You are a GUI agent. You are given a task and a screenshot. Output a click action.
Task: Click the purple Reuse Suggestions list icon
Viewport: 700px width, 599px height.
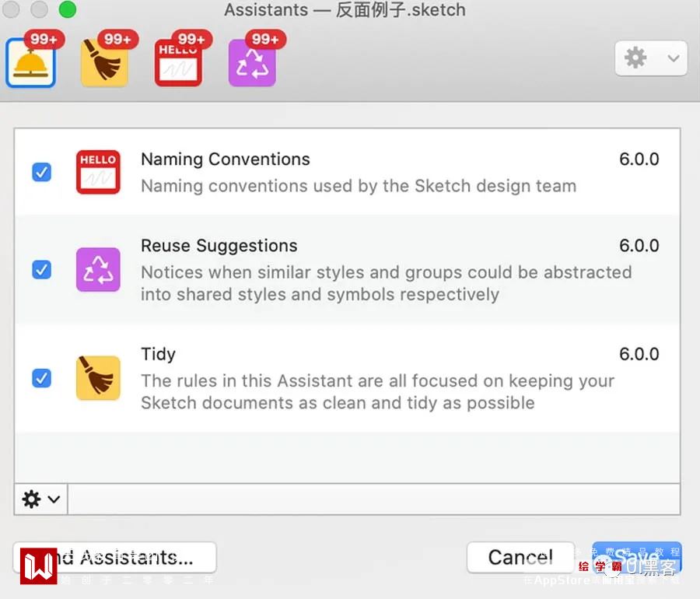(x=98, y=270)
